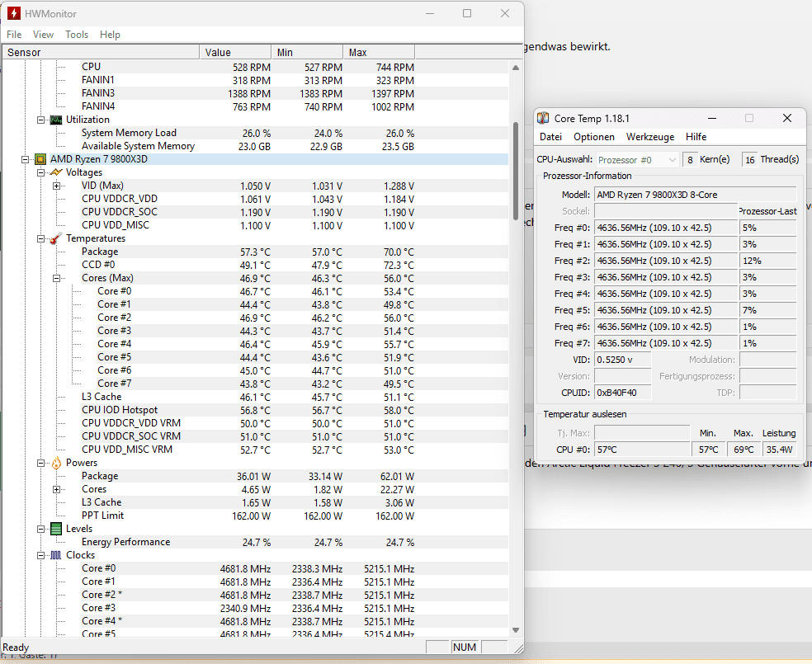Open the CPU-Auswahl Prozessor #0 dropdown
812x664 pixels.
637,160
